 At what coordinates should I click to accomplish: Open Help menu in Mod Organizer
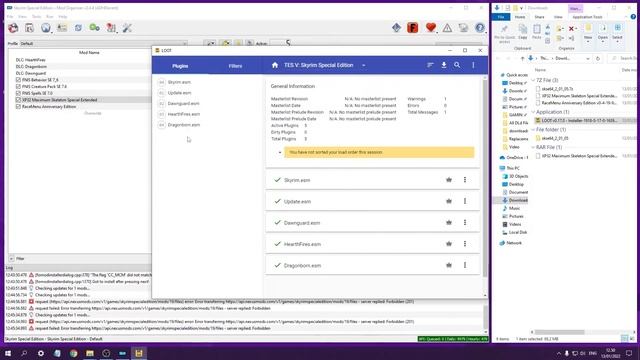point(62,17)
